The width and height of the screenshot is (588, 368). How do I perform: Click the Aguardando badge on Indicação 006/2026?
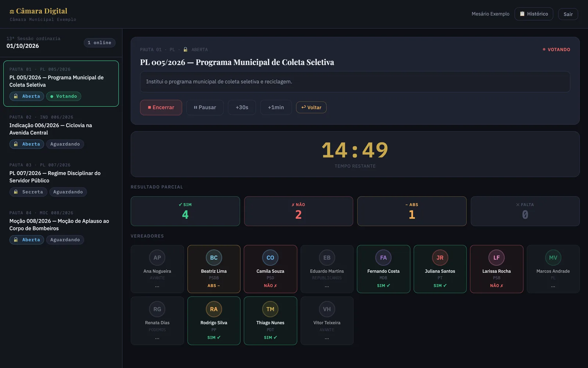(65, 144)
